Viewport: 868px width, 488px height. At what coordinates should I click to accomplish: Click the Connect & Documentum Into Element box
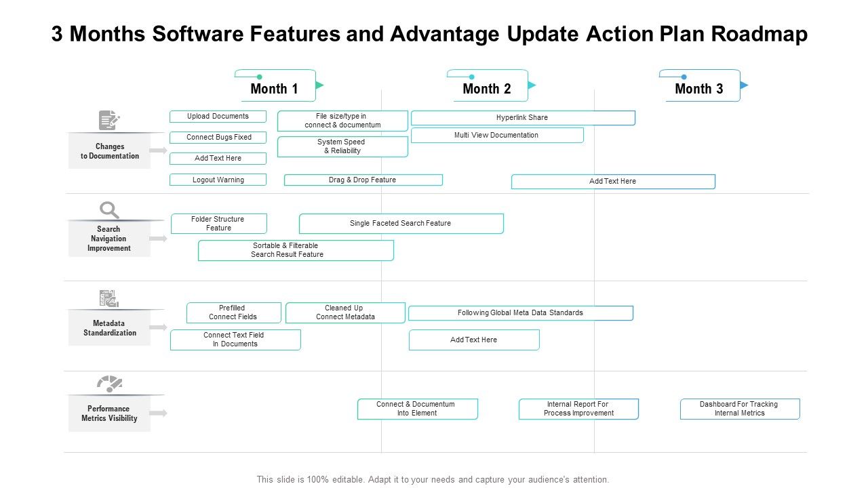(x=417, y=409)
